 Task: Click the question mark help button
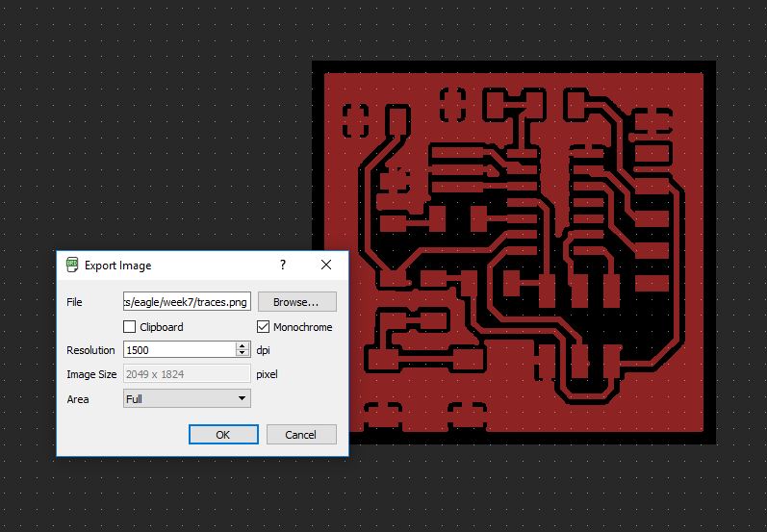click(x=283, y=265)
